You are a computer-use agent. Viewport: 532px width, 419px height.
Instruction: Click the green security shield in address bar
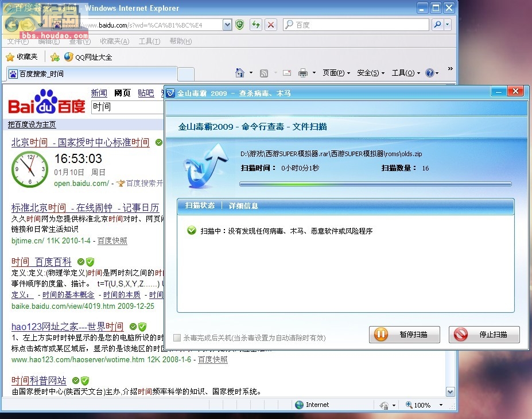(x=239, y=25)
